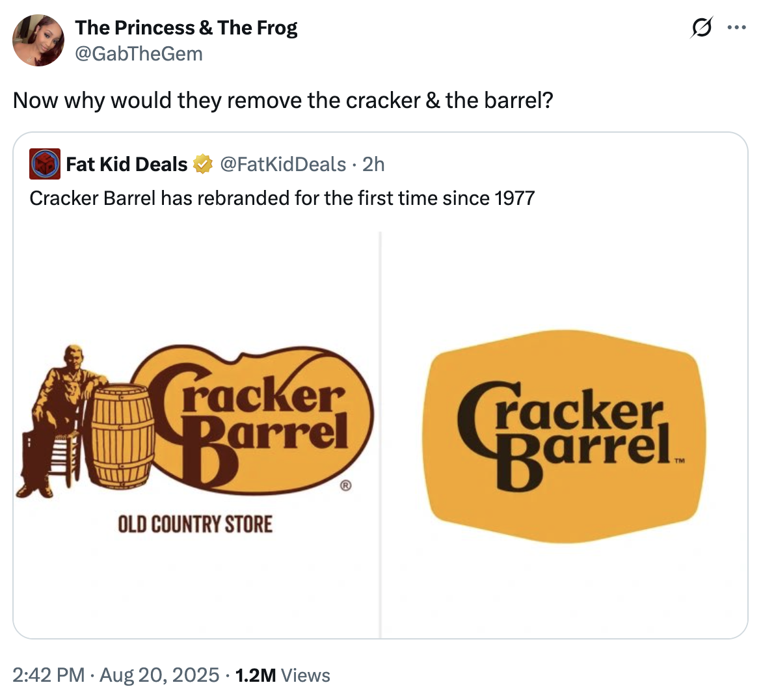Click the "OLD COUNTRY STORE" caption text
This screenshot has height=700, width=761.
click(195, 524)
